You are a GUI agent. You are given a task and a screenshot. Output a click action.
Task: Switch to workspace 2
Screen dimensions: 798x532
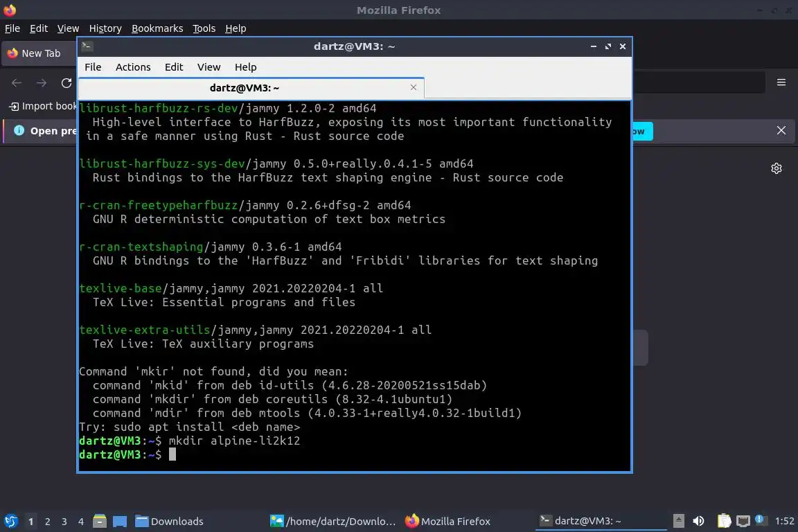(47, 522)
